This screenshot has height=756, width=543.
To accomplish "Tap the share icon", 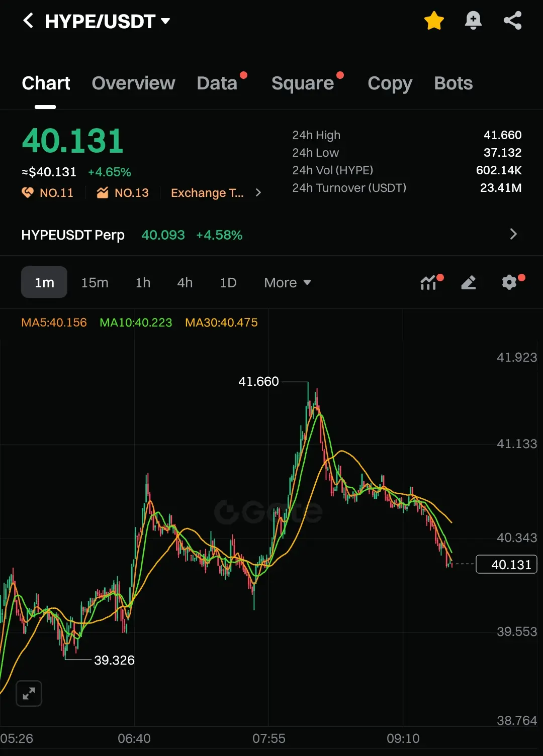I will [512, 21].
